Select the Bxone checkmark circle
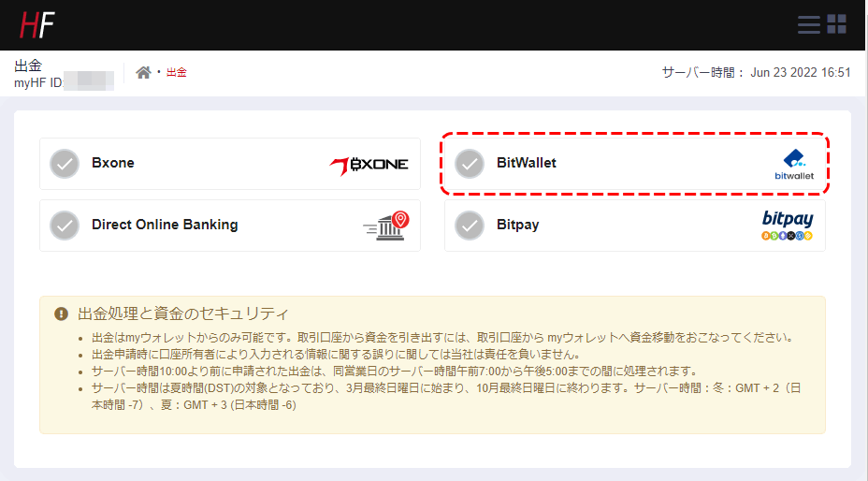Viewport: 868px width, 481px height. [65, 164]
